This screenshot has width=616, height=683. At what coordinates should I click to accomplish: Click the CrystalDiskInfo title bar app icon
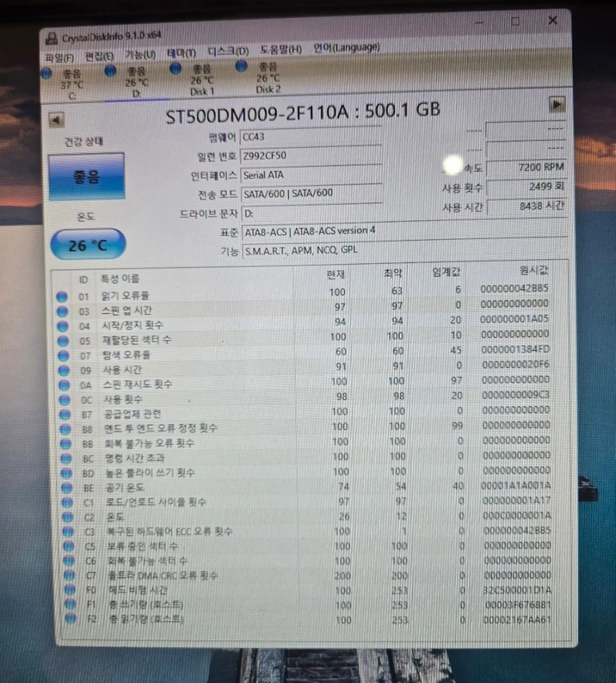pos(52,39)
